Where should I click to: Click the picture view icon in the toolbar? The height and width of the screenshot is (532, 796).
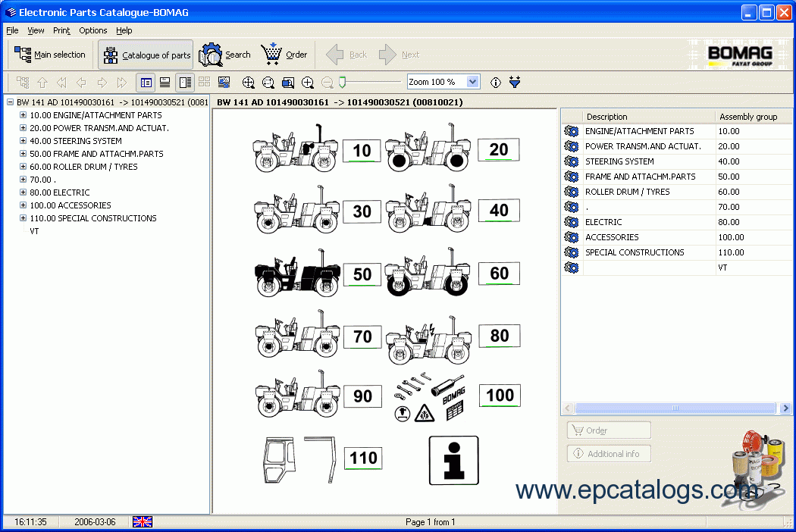[x=224, y=83]
